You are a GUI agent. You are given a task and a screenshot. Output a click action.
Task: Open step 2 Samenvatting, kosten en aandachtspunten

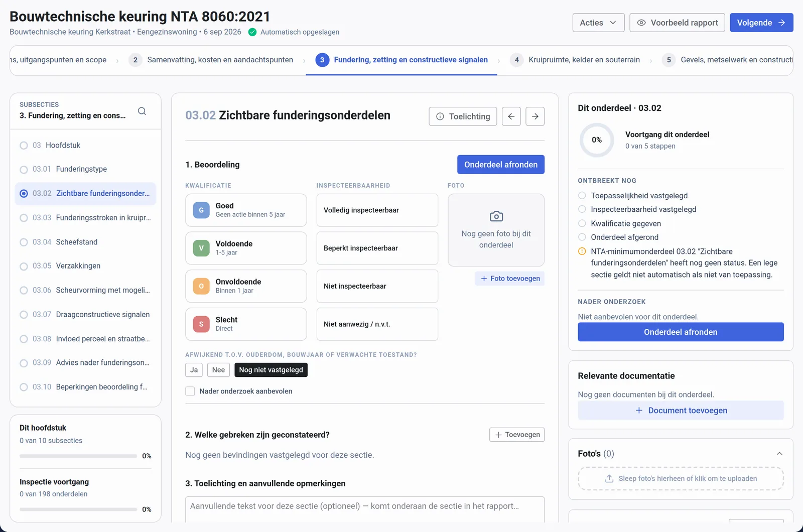[211, 60]
